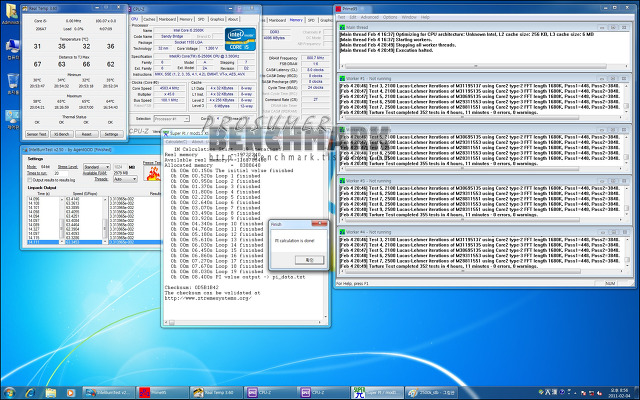Switch to IntelBurnTest taskbar button
This screenshot has height=400, width=640.
109,393
